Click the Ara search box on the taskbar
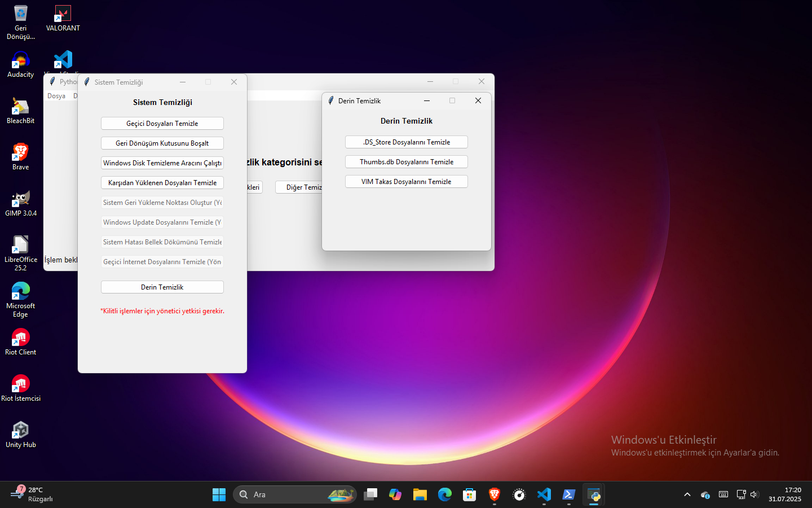The image size is (812, 508). pos(295,495)
